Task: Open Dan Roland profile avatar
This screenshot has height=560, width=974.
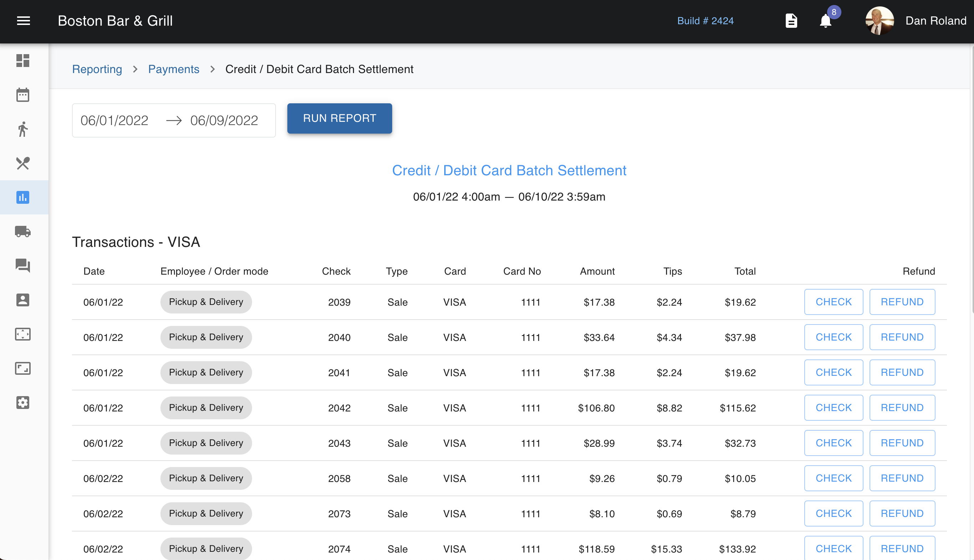Action: click(x=879, y=21)
